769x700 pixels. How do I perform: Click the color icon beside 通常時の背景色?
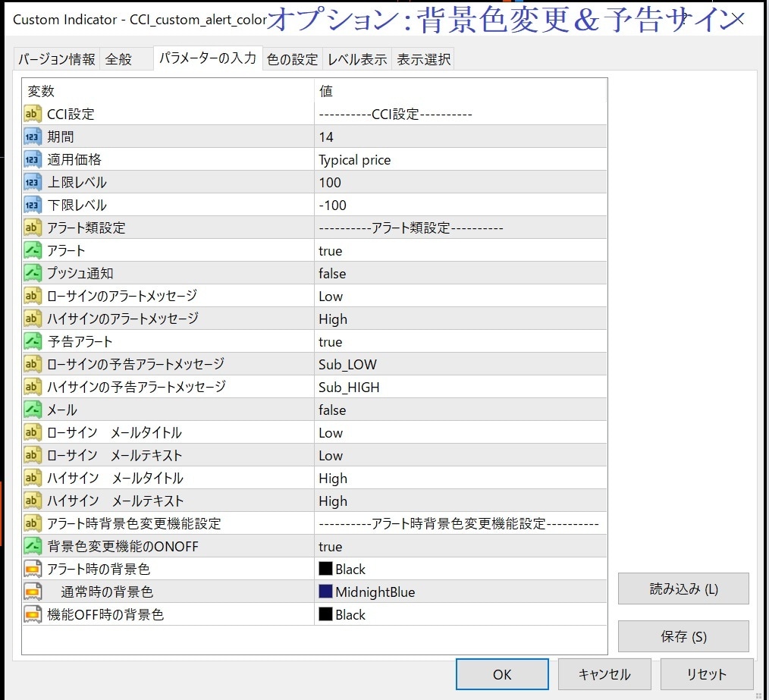[x=33, y=592]
